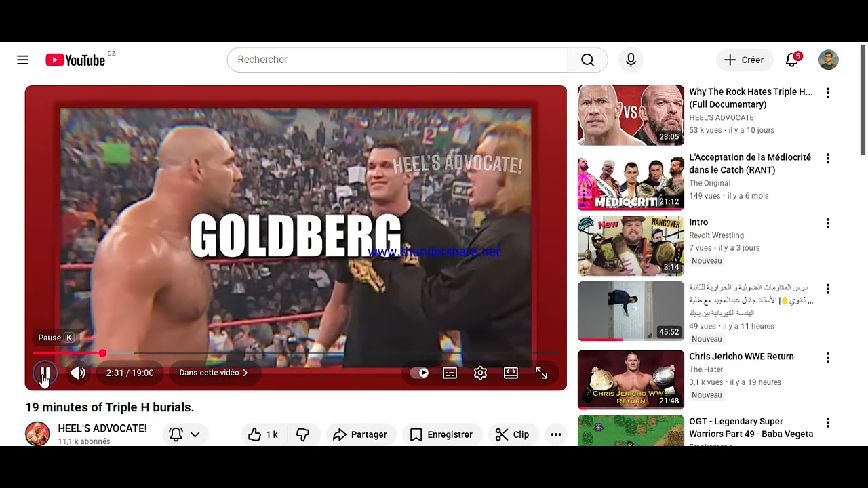The height and width of the screenshot is (488, 868).
Task: Dislike the video with thumbs down
Action: pyautogui.click(x=303, y=434)
